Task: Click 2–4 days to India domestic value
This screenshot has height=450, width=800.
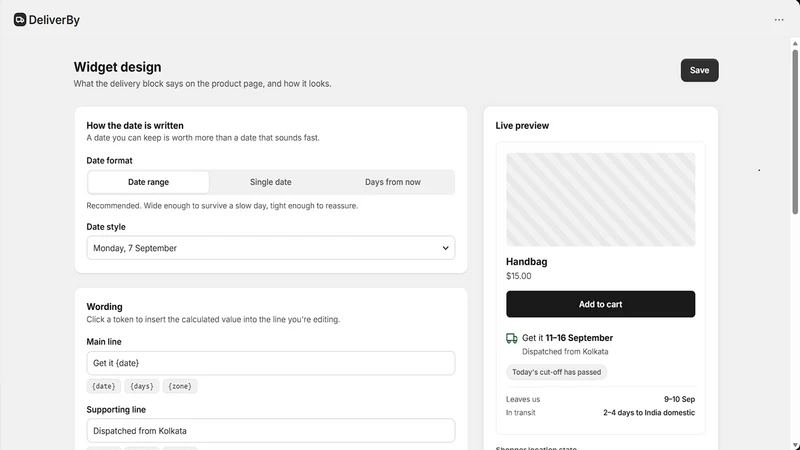Action: 649,412
